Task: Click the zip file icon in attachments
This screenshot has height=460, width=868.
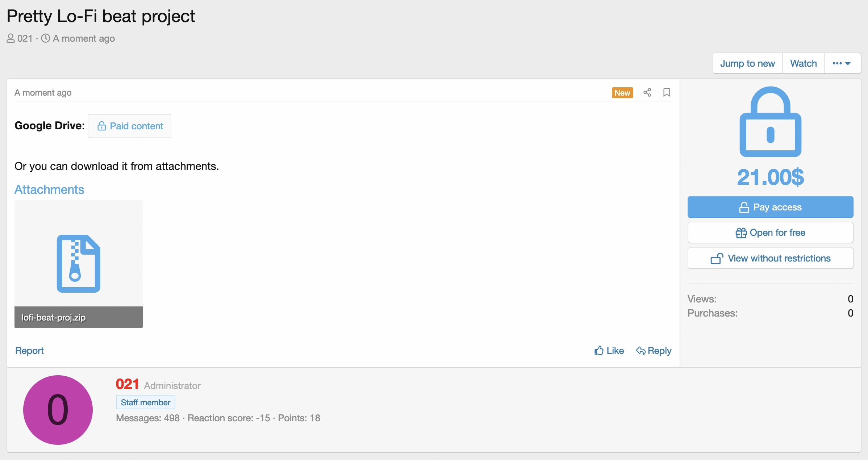Action: coord(78,263)
